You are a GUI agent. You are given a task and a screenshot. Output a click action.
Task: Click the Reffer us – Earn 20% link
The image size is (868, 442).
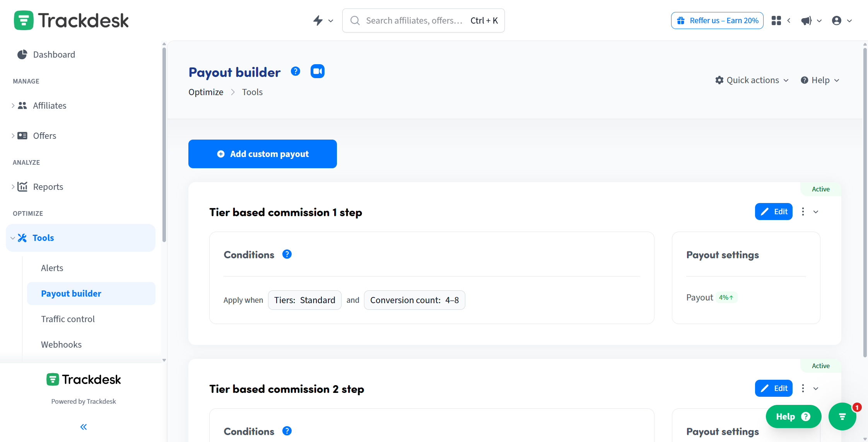(717, 20)
